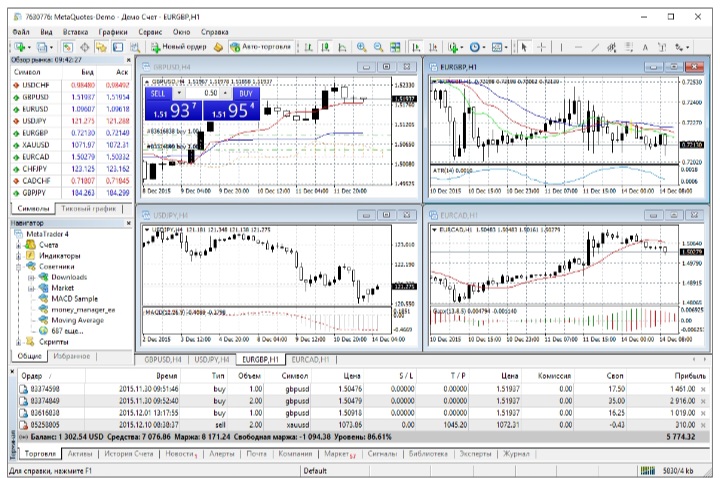The height and width of the screenshot is (478, 720).
Task: Toggle one-click panel triangle on USDJPY chart
Action: tap(147, 229)
